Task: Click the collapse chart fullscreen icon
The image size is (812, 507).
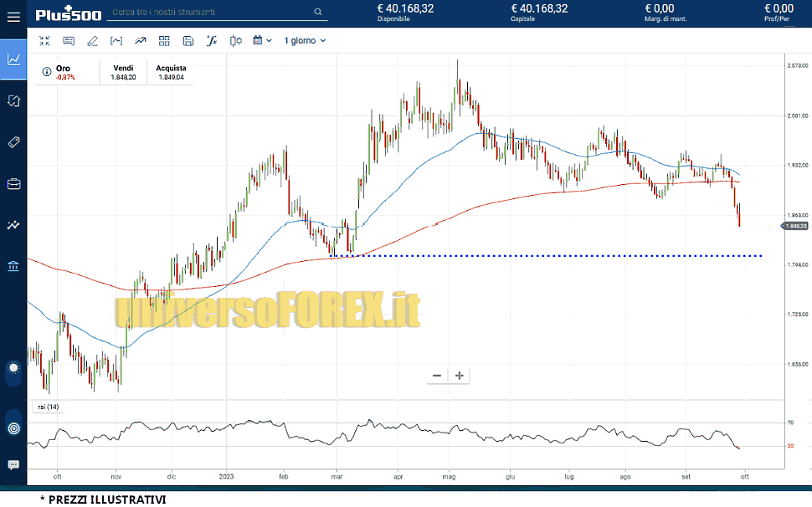Action: 44,40
